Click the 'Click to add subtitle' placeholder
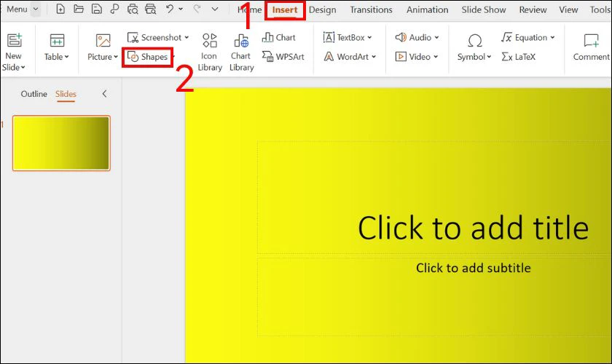The height and width of the screenshot is (364, 612). 473,268
